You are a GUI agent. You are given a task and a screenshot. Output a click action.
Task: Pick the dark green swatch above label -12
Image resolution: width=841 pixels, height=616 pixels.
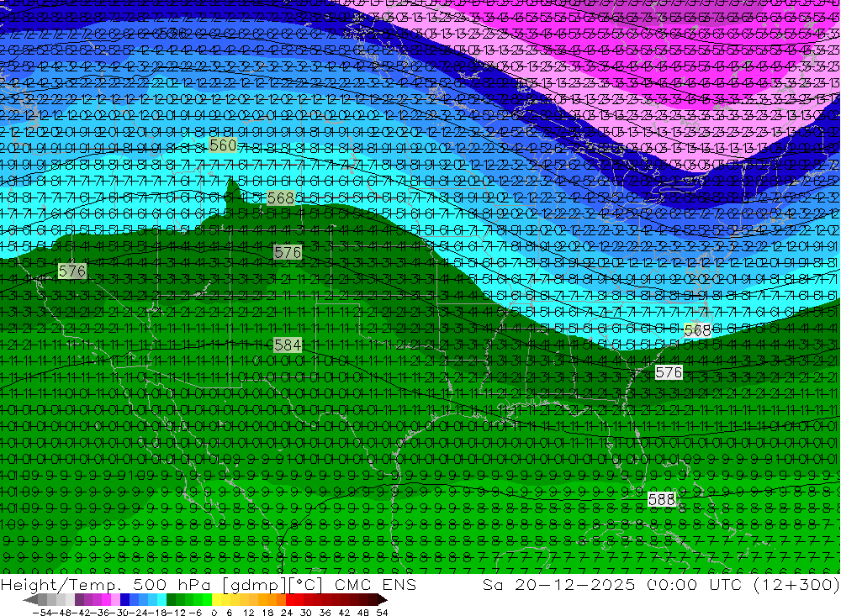click(171, 599)
